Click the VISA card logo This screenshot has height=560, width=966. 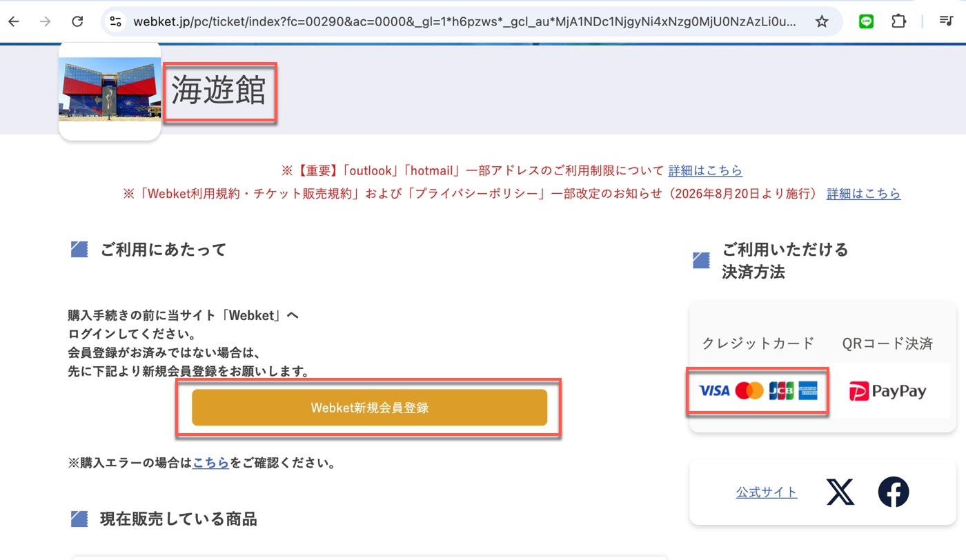pos(714,391)
